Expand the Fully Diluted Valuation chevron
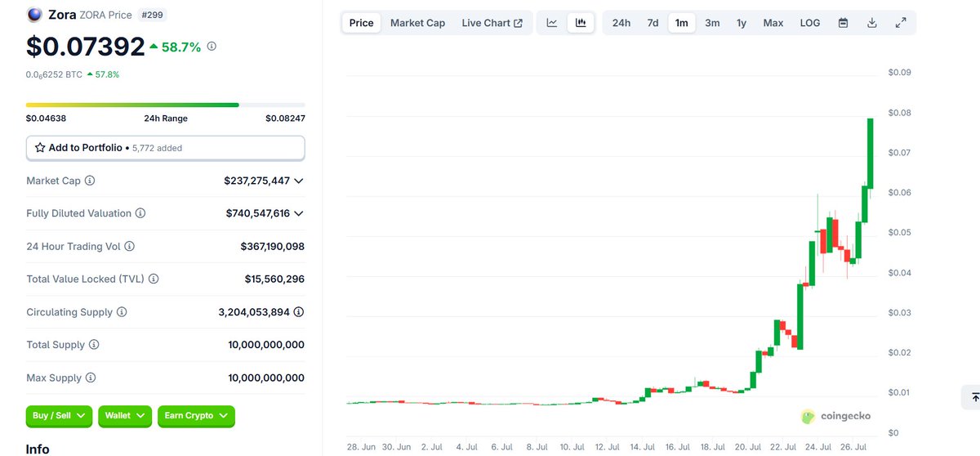Screen dimensions: 980x456 pos(299,213)
